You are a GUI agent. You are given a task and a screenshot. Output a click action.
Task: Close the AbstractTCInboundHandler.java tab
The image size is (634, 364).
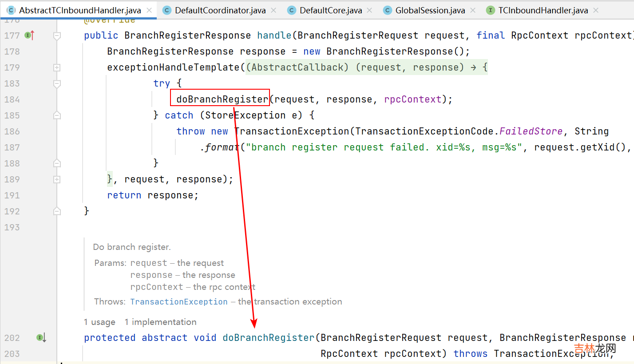point(150,10)
